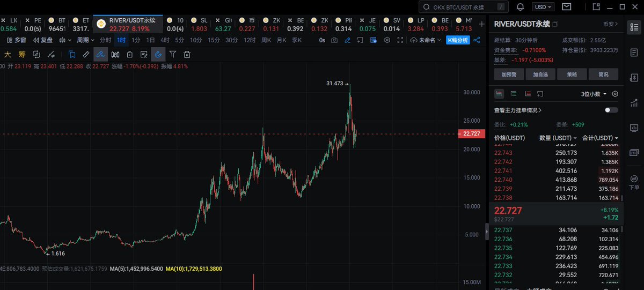Click the 22.727 current price axis label

tap(473, 134)
